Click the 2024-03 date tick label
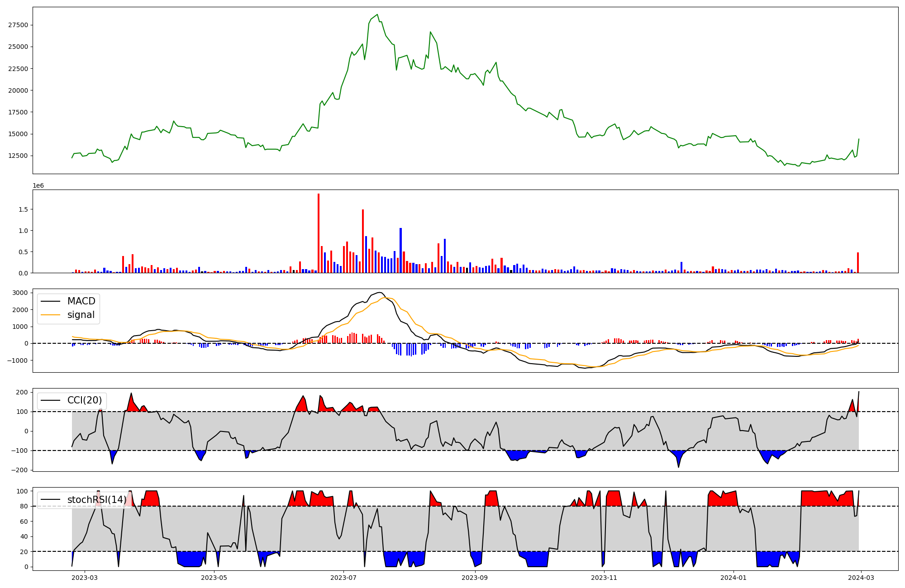This screenshot has height=588, width=905. pyautogui.click(x=861, y=577)
